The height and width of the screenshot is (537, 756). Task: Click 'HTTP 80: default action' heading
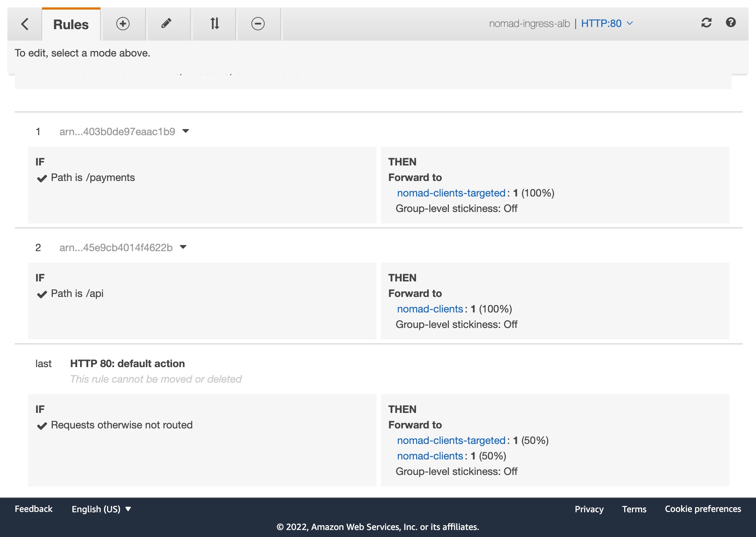pyautogui.click(x=127, y=363)
